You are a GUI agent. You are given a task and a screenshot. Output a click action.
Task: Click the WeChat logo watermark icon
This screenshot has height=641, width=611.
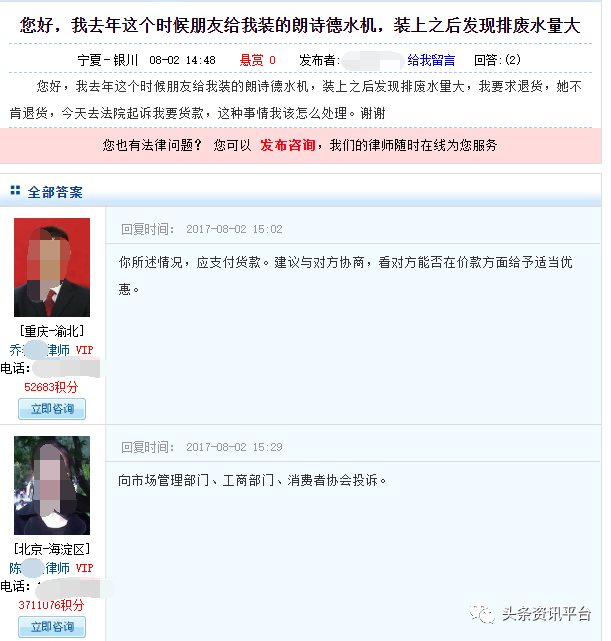[x=482, y=614]
